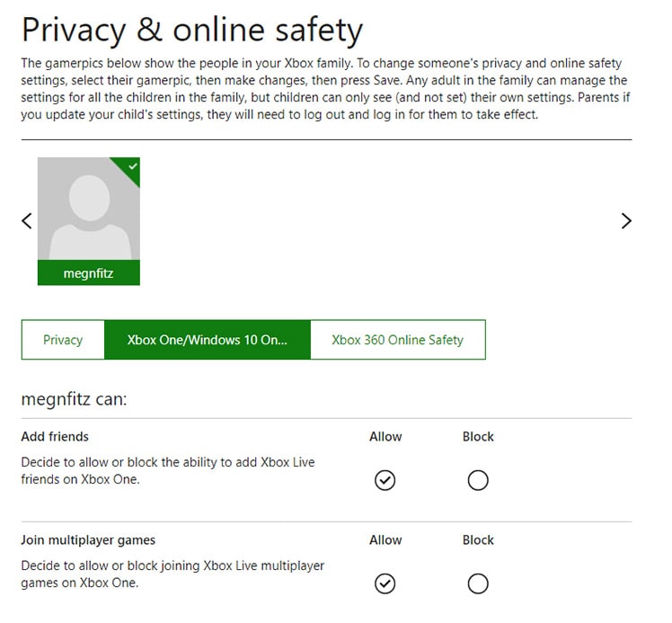Open the Xbox 360 Online Safety tab
Screen dimensions: 672x623
tap(397, 340)
